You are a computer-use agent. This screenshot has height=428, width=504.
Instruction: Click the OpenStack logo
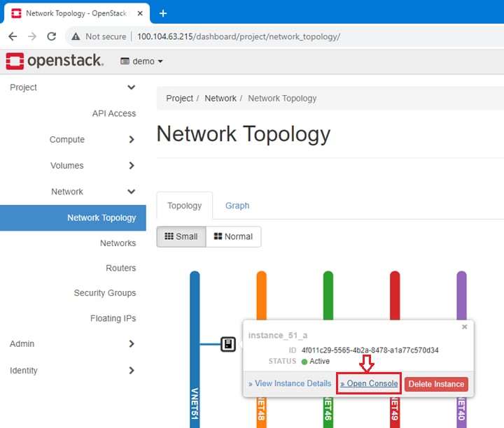click(x=55, y=61)
